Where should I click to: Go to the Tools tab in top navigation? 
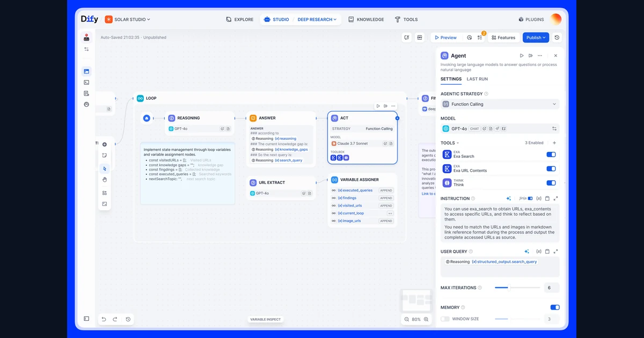[406, 19]
